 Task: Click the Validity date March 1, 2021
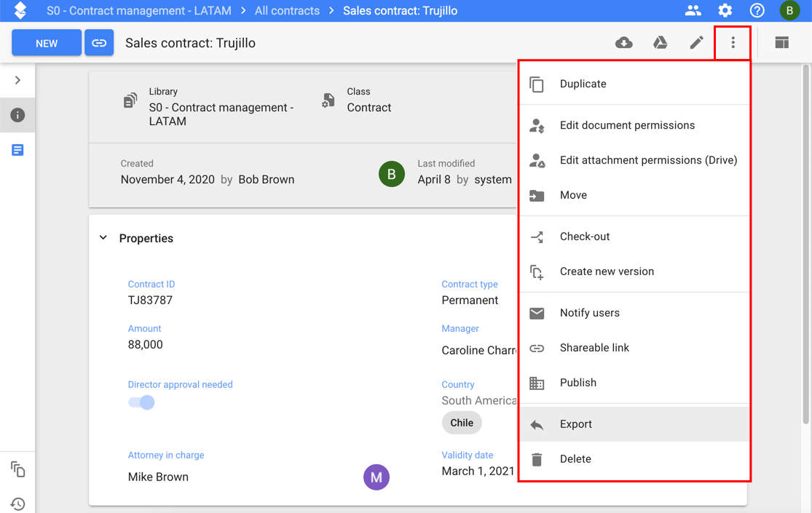[x=478, y=471]
